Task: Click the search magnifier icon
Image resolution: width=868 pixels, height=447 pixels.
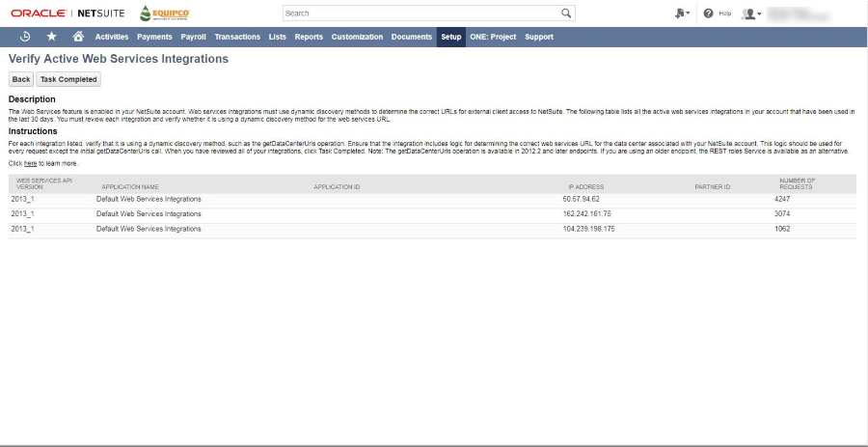Action: click(566, 14)
